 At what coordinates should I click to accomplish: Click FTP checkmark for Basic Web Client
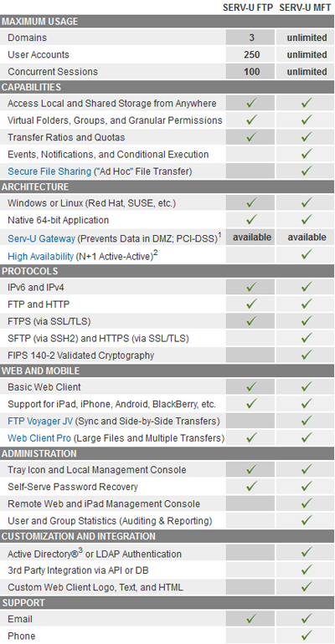click(x=251, y=387)
